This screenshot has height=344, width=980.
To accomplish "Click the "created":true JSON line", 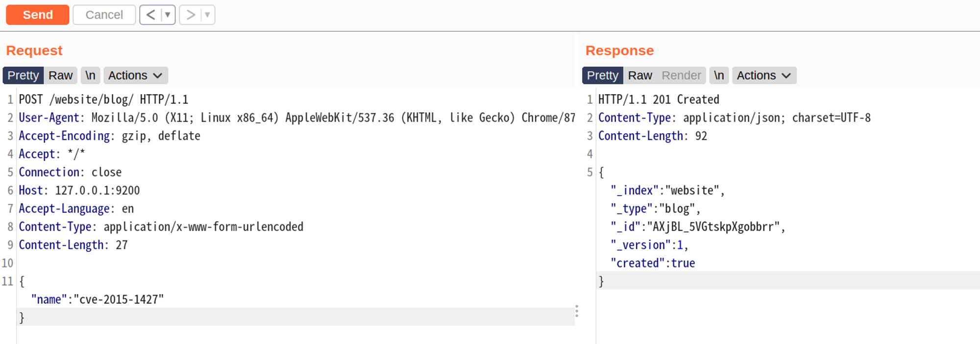I will 653,263.
